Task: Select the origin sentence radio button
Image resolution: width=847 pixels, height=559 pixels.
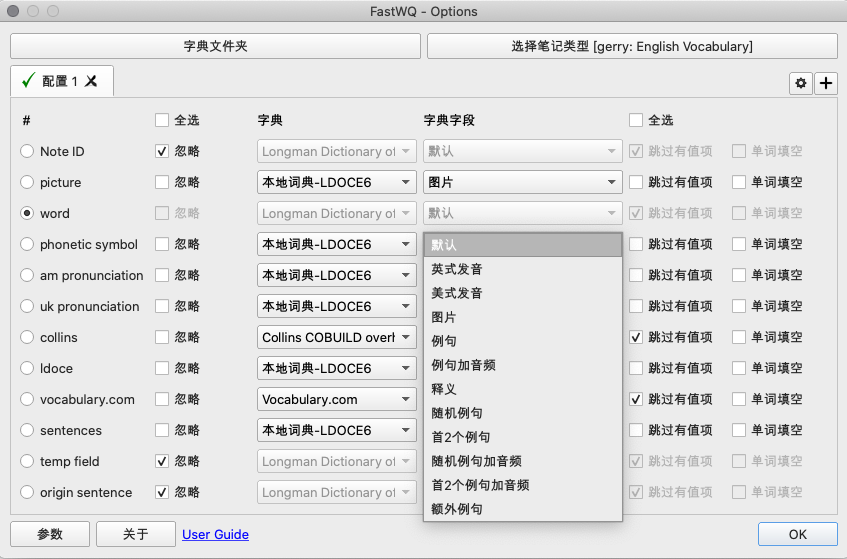Action: 27,493
